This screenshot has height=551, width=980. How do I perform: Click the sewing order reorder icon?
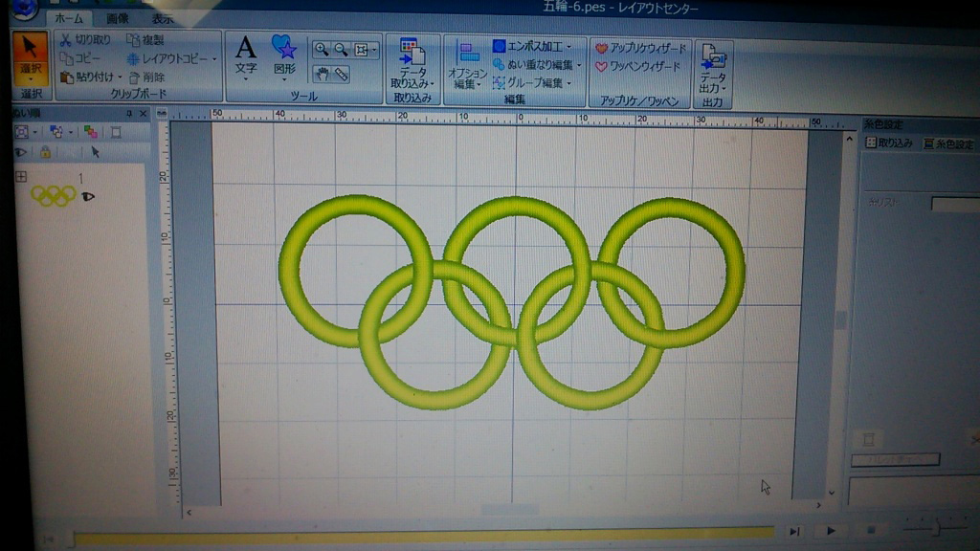56,132
